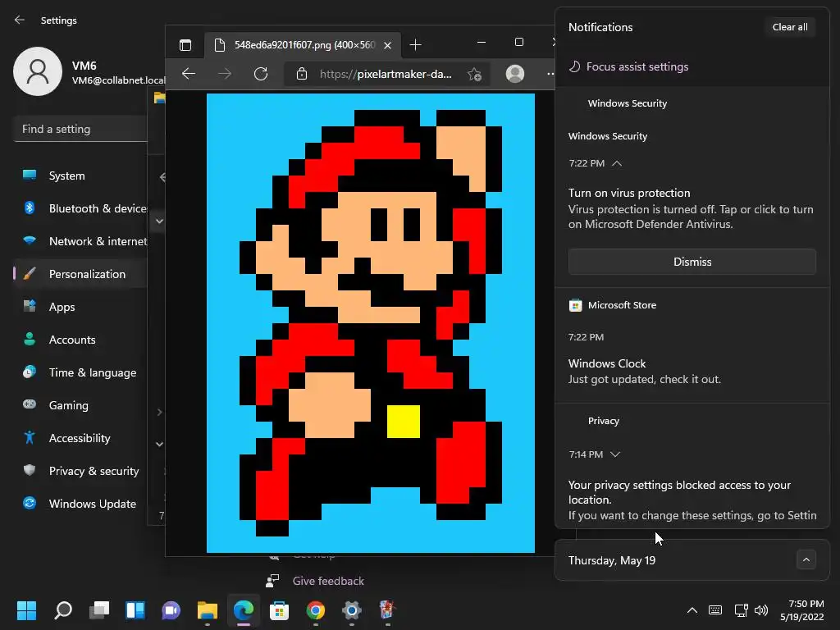Screen dimensions: 840x630
Task: Select Personalization in Settings sidebar
Action: [80, 274]
